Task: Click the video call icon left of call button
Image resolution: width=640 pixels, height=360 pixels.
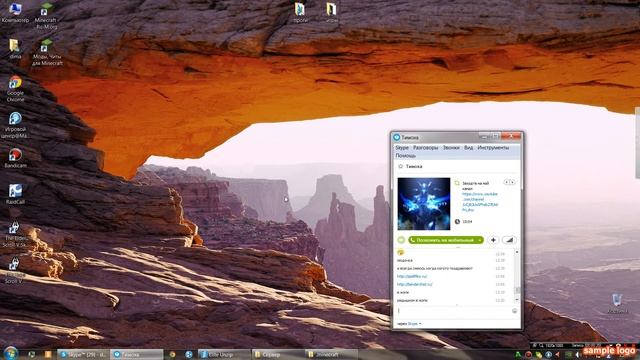Action: coord(401,240)
